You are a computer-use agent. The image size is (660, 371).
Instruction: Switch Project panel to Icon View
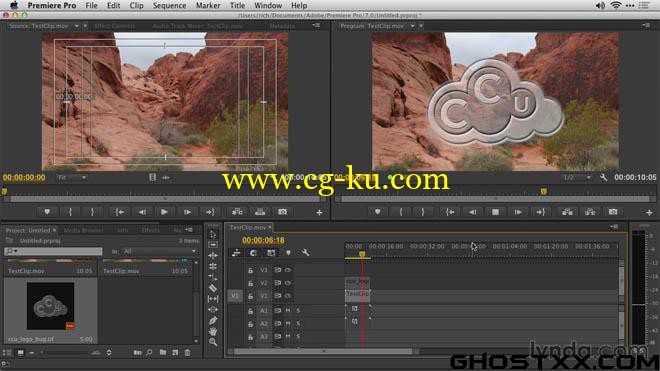[x=20, y=352]
